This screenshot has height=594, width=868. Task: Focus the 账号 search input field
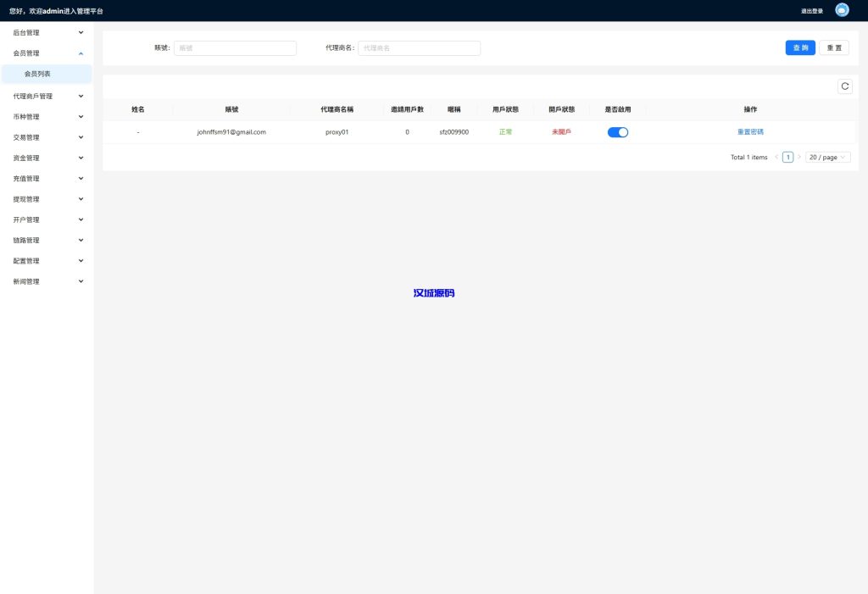tap(235, 48)
